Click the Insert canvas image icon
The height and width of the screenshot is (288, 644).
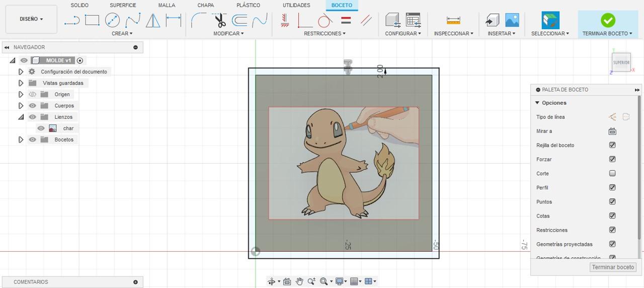512,20
